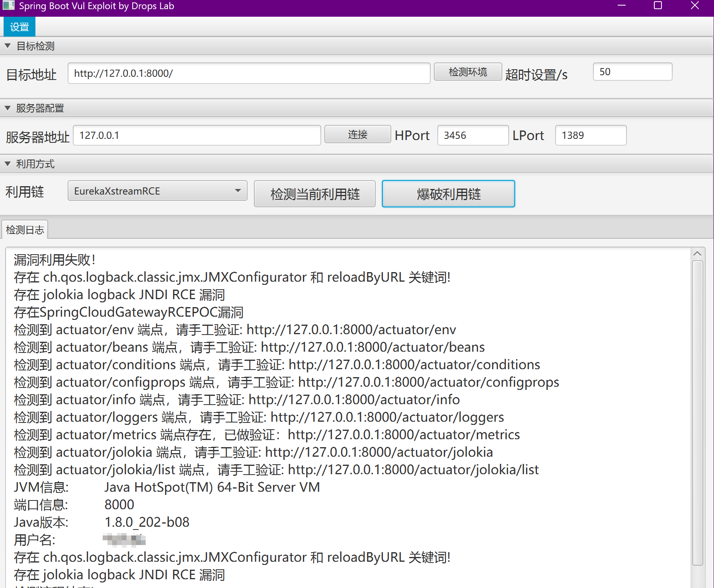Click the 服务器地址 field with 127.0.0.1
This screenshot has height=588, width=714.
[197, 135]
